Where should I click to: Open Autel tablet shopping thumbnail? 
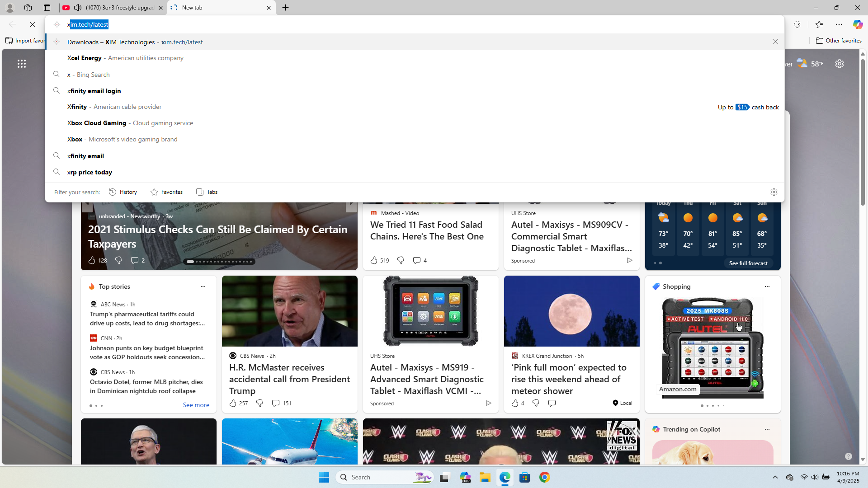(712, 348)
